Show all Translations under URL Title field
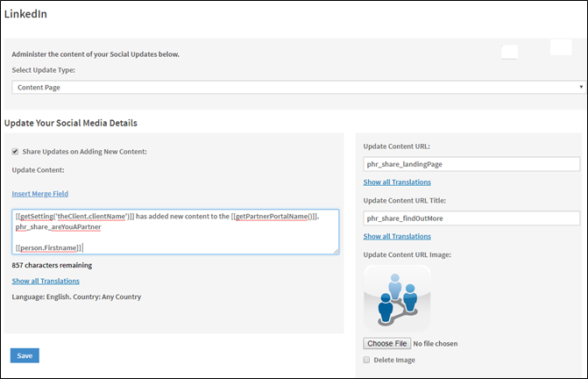 coord(397,236)
